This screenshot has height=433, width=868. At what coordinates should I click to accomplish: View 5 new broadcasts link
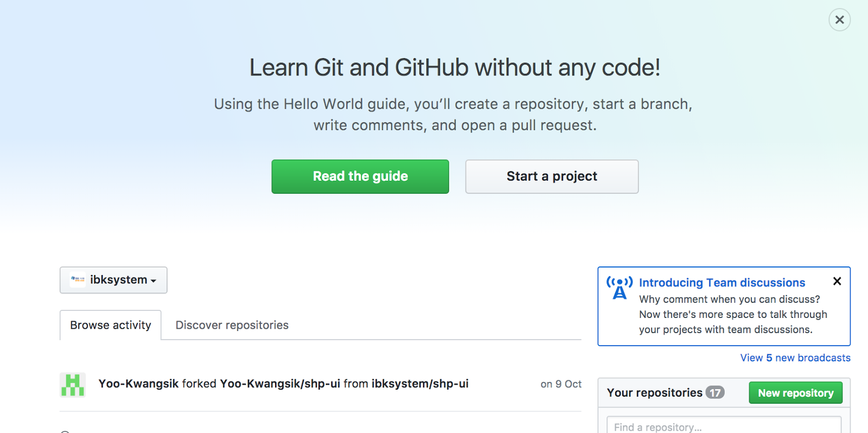point(795,358)
